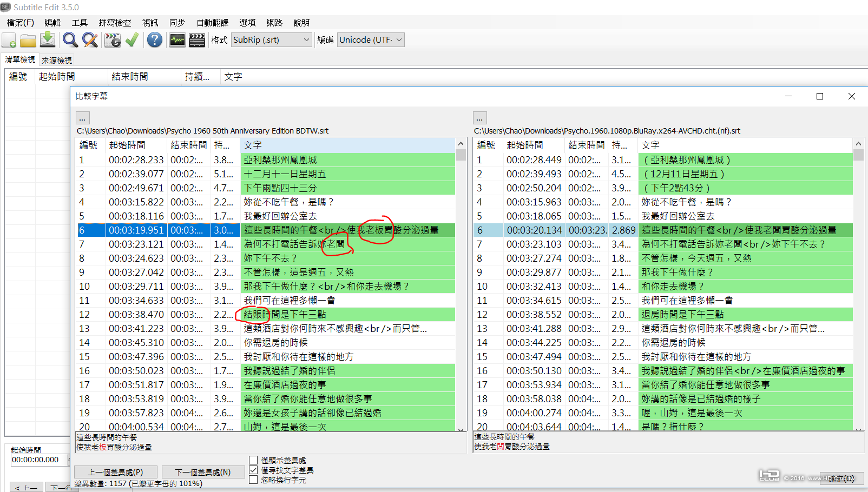Save the subtitle using the download-arrow icon
The width and height of the screenshot is (868, 492).
tap(48, 40)
